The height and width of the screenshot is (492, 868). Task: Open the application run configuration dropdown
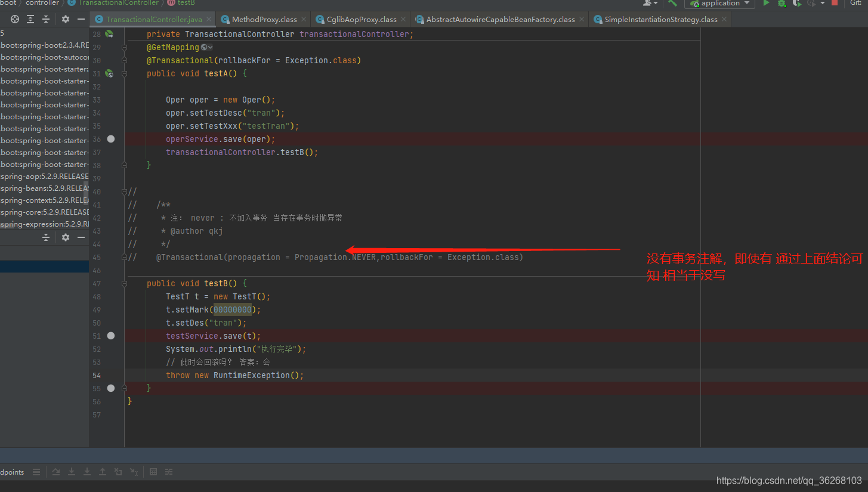(x=719, y=4)
